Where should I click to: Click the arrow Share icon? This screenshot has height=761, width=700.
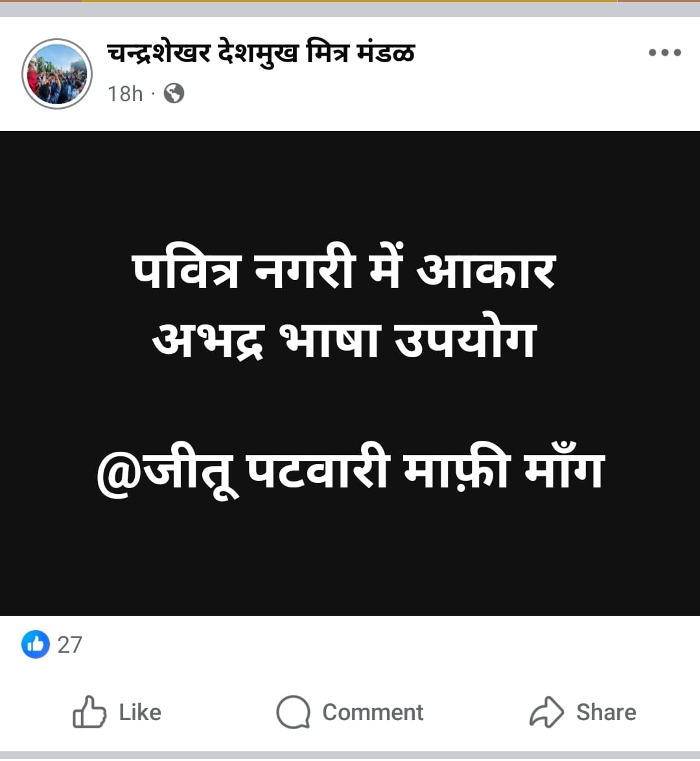coord(546,712)
